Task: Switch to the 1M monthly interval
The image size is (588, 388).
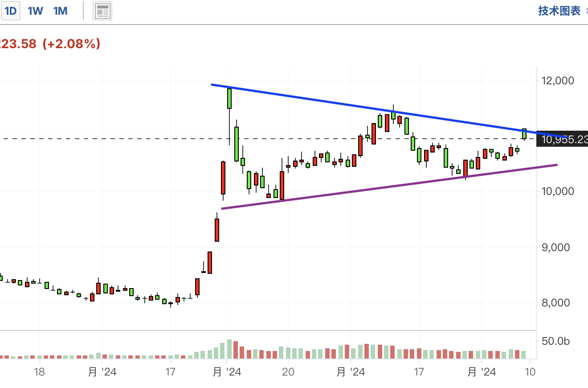Action: [x=60, y=11]
